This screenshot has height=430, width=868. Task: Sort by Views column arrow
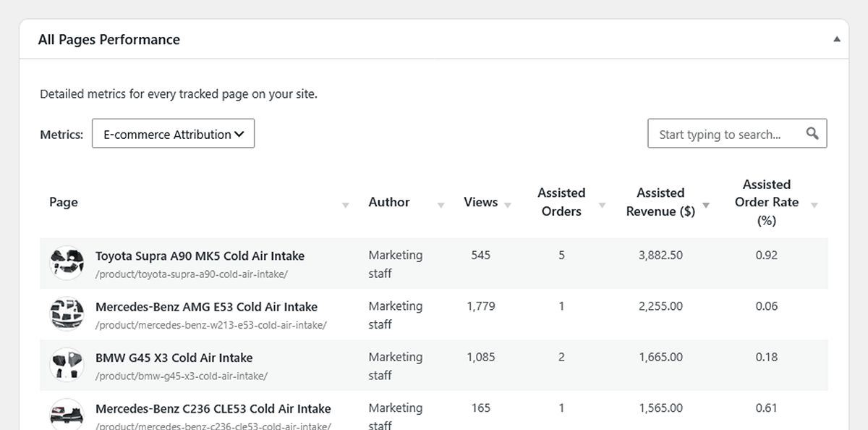pos(507,206)
